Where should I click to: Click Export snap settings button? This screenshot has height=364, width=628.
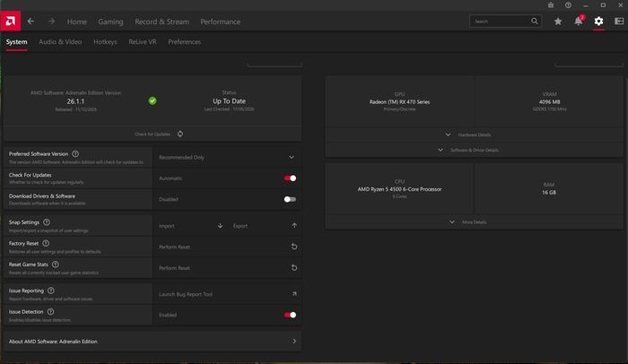265,226
